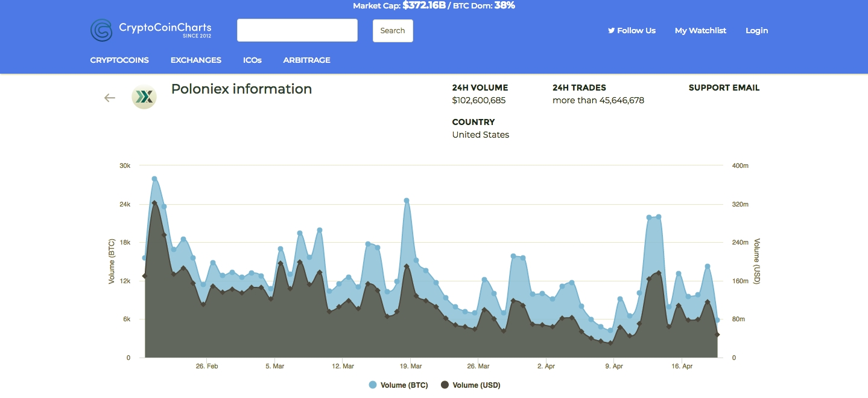Click the 2. Apr date label
This screenshot has height=398, width=868.
click(546, 366)
